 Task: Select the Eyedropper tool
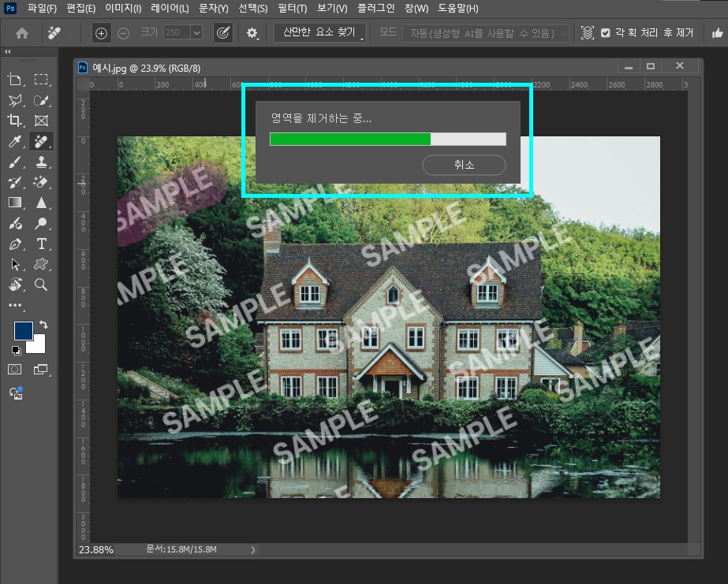click(x=15, y=141)
